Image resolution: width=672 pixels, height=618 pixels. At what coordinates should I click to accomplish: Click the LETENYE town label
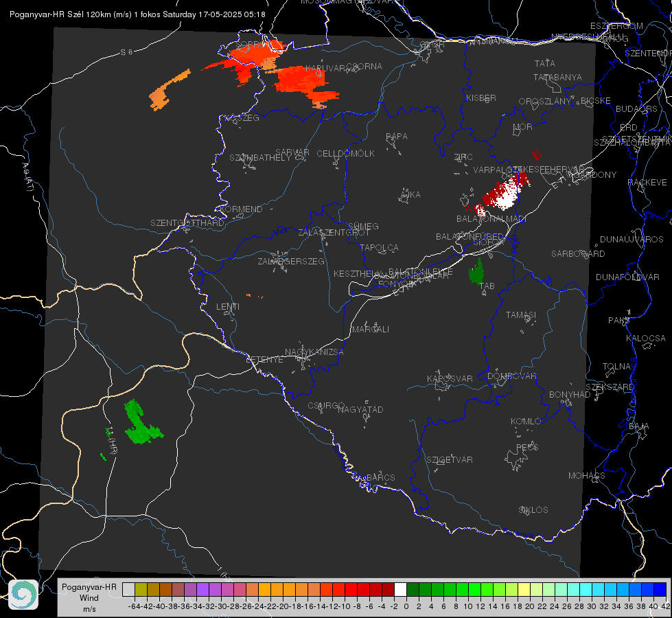coord(264,360)
